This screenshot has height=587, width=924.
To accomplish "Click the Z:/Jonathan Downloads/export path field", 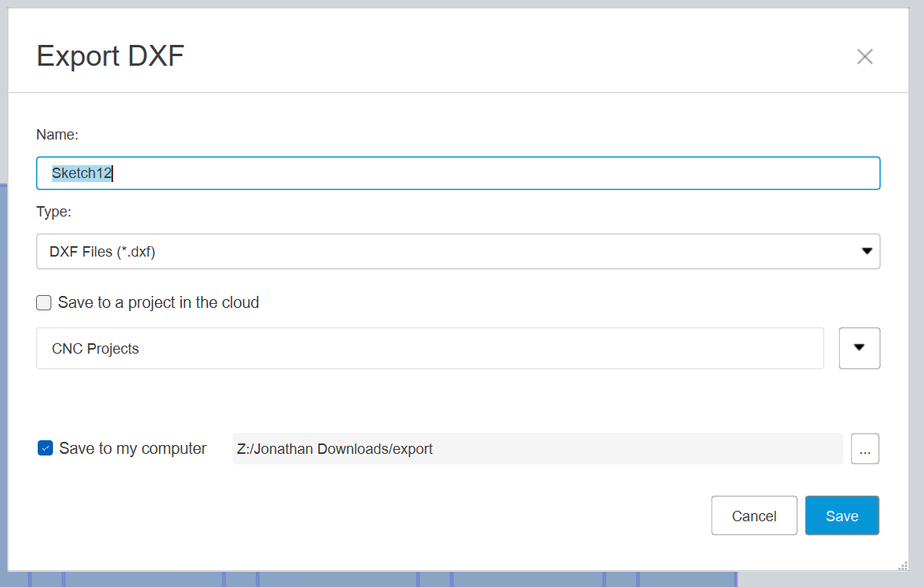I will tap(537, 449).
